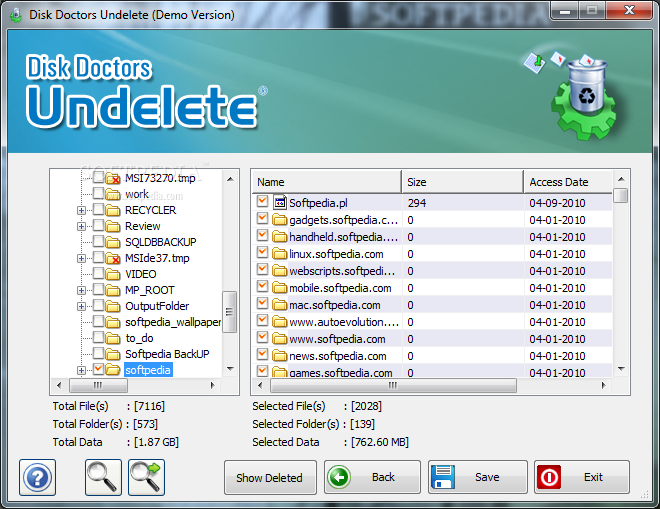660x509 pixels.
Task: Click folder icon of mac.softpedia.com
Action: point(279,305)
